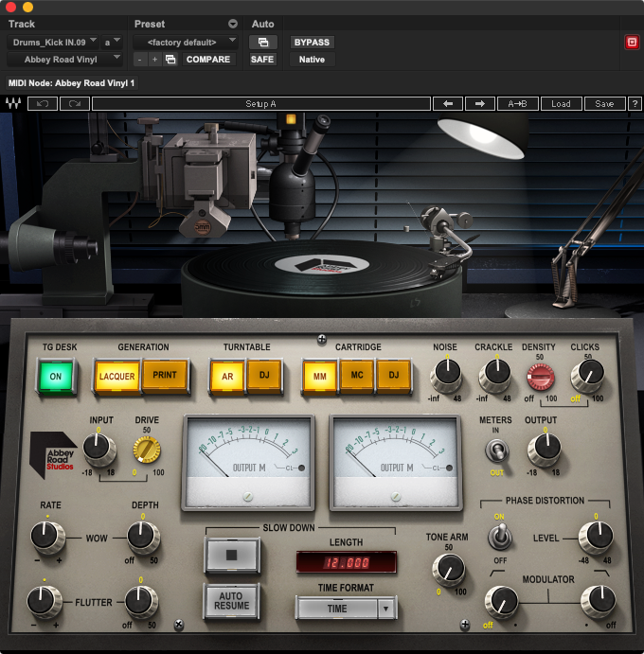The width and height of the screenshot is (644, 654).
Task: Copy setup A to B
Action: (517, 103)
